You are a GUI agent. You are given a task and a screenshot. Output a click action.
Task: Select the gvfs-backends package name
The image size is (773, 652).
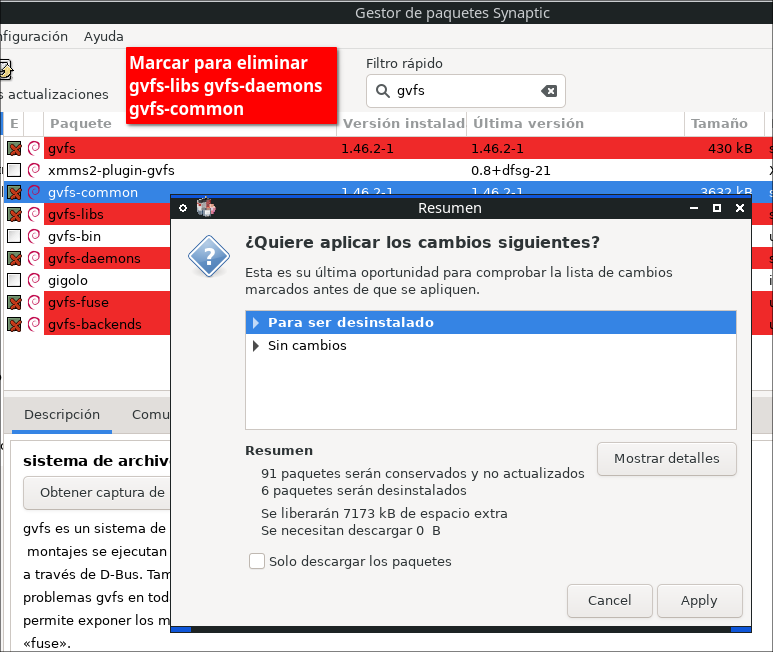coord(95,324)
